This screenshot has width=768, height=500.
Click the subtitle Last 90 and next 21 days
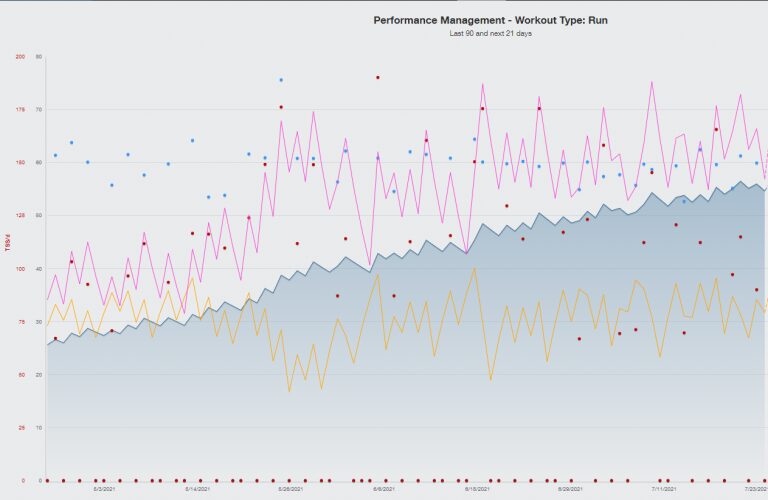pos(490,33)
